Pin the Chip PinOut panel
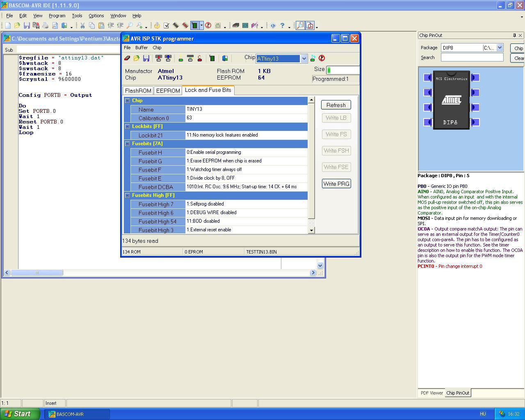Viewport: 525px width, 420px height. tap(514, 35)
